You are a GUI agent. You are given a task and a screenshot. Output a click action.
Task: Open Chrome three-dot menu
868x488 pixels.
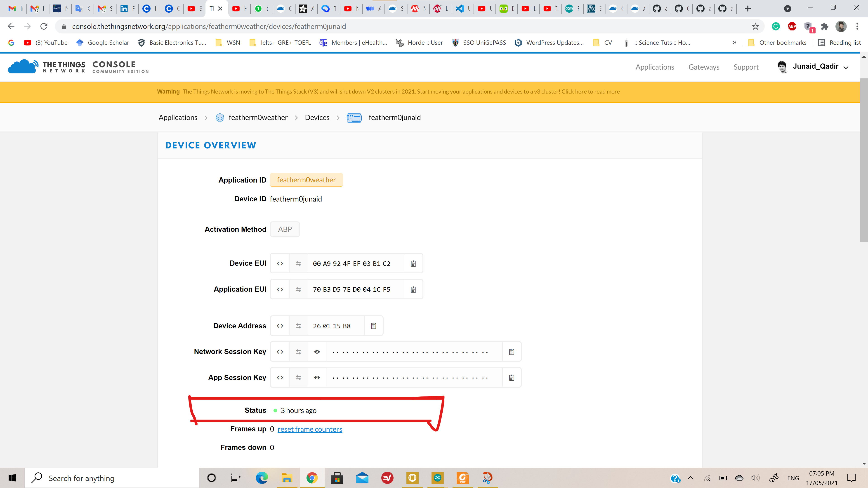[857, 26]
